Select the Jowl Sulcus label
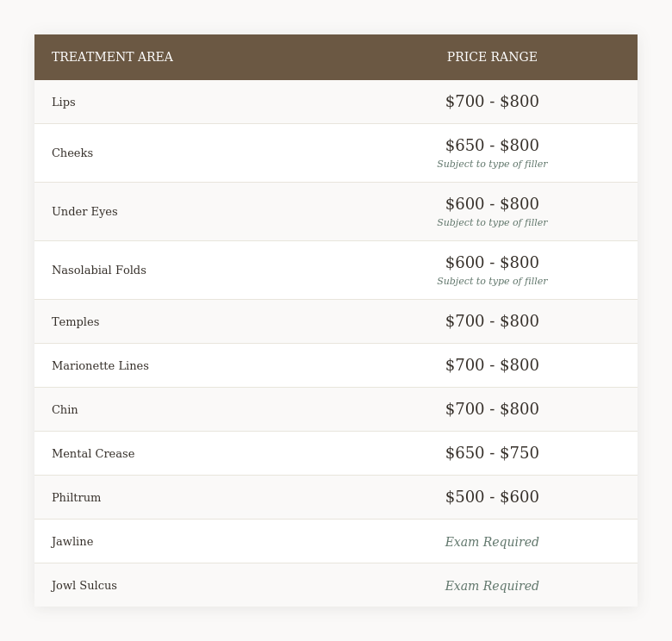Screen dimensions: 672x641 tap(84, 586)
